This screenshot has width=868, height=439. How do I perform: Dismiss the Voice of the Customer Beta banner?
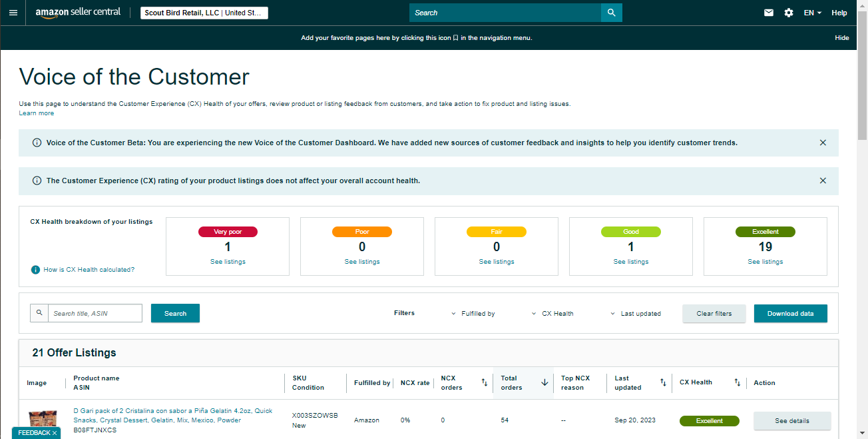coord(823,143)
